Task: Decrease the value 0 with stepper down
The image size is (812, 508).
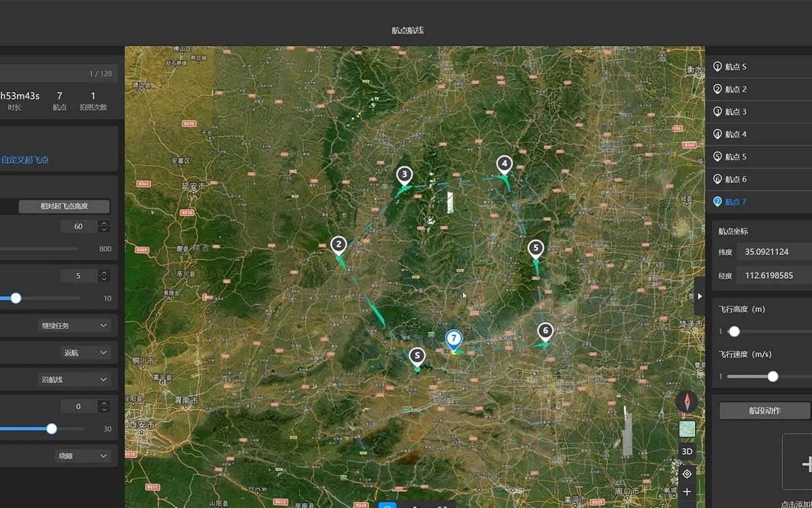Action: tap(104, 410)
